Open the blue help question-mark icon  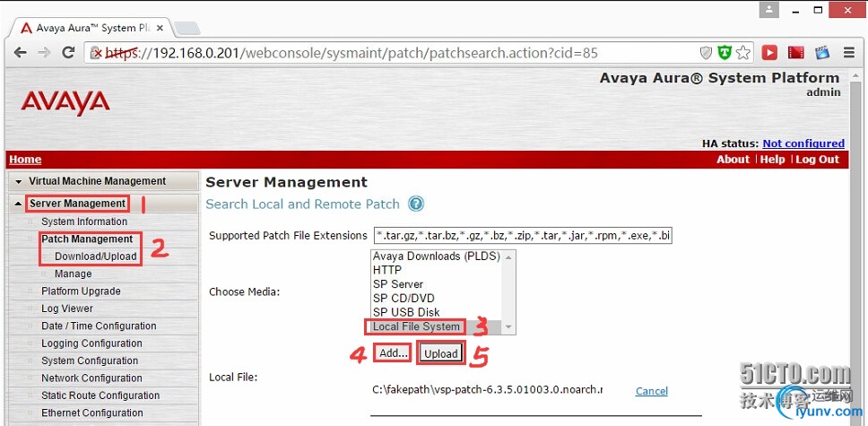pos(416,204)
